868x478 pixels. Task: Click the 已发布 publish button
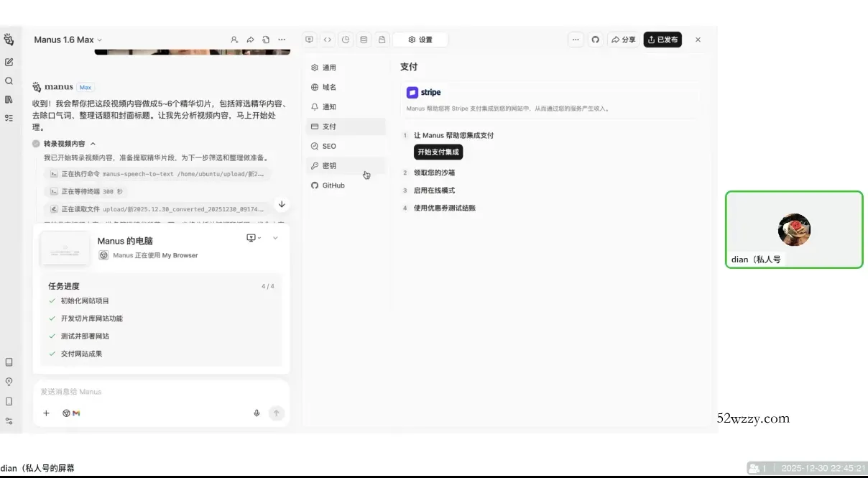pos(662,40)
